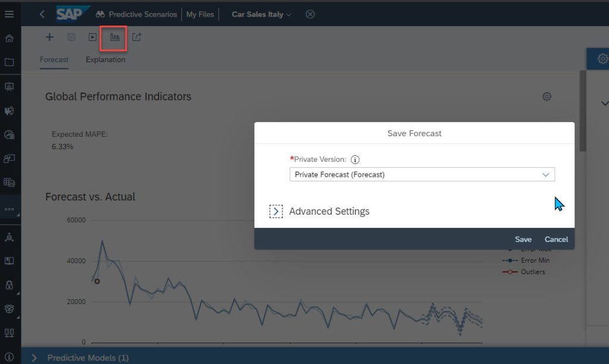The height and width of the screenshot is (364, 609).
Task: Click the train model play icon
Action: pos(92,37)
